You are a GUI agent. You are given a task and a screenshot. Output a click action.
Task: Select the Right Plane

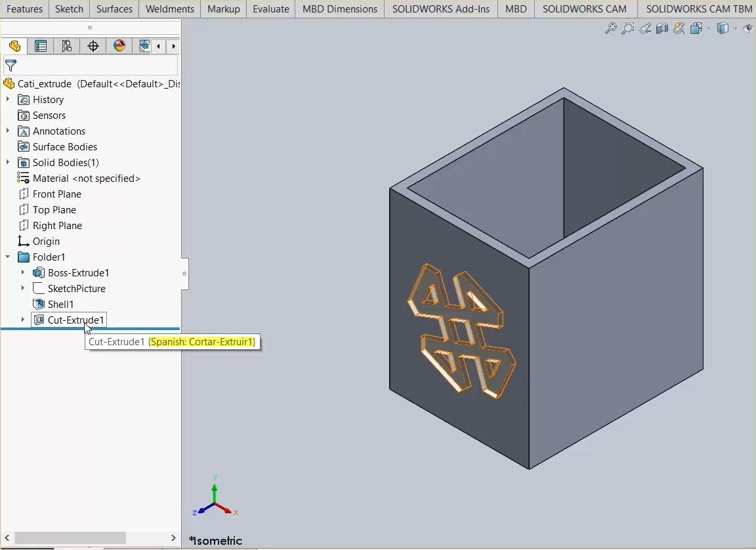[57, 226]
